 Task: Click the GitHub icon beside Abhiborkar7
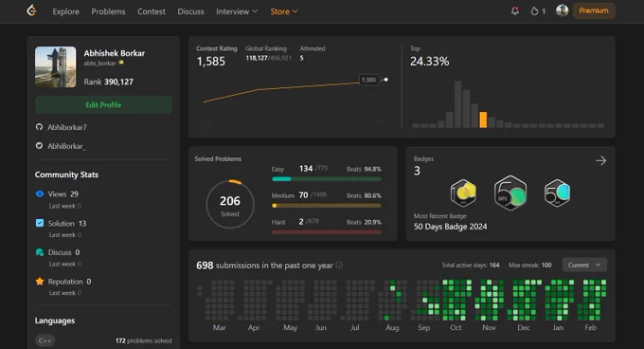coord(39,127)
